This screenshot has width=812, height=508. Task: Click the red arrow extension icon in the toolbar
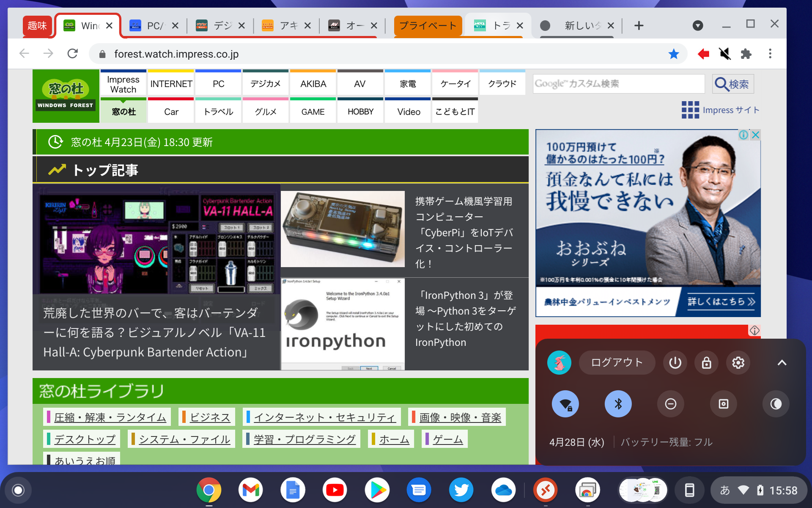tap(703, 54)
